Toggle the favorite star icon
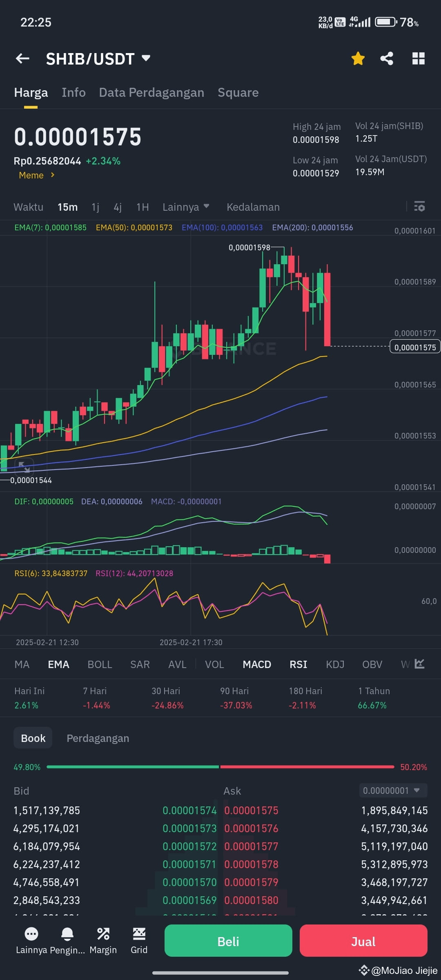This screenshot has height=980, width=441. click(x=358, y=58)
